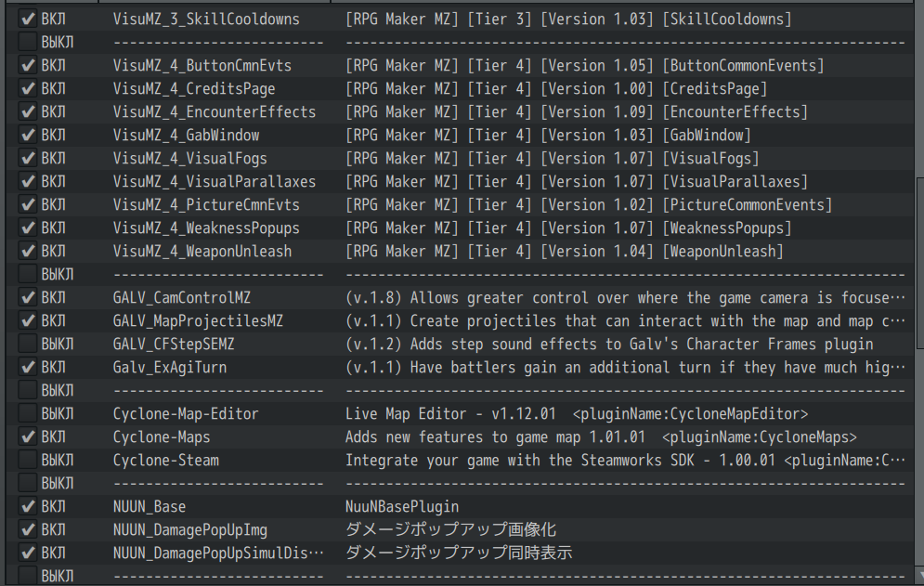Uncheck the VisuMZ_3_SkillCooldowns plugin checkbox

tap(28, 19)
